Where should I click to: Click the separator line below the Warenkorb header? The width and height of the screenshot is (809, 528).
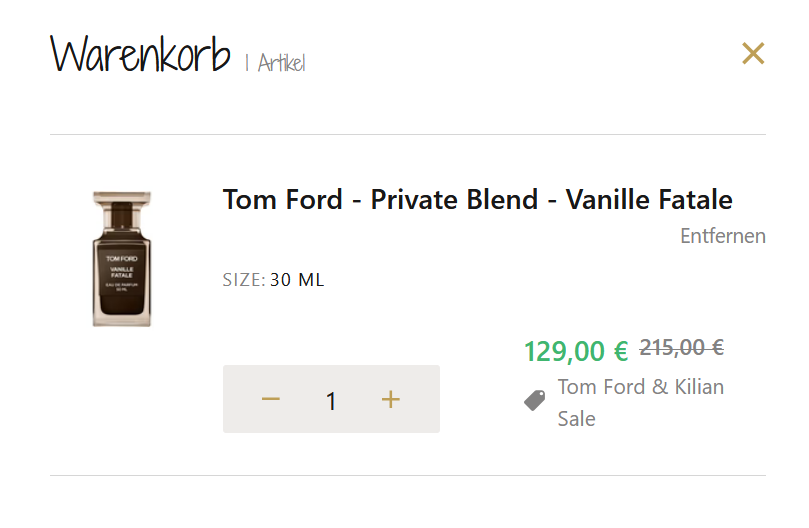(x=407, y=134)
